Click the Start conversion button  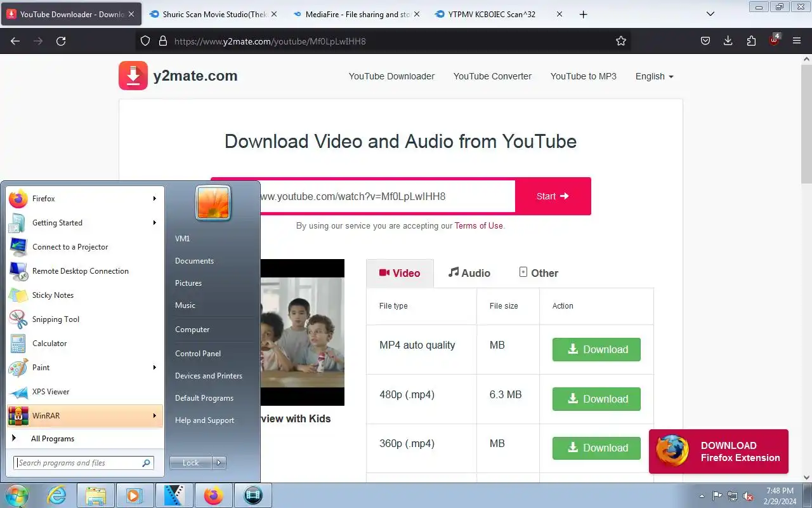point(553,196)
